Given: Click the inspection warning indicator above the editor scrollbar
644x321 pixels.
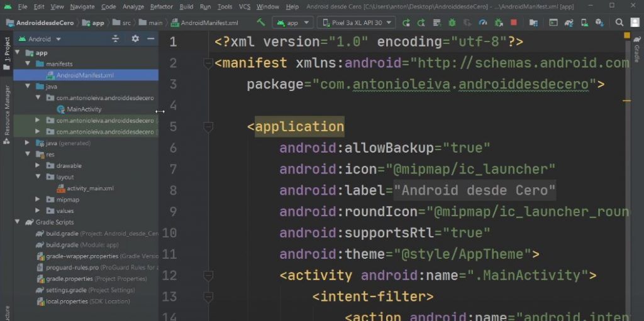Looking at the screenshot, I should [x=627, y=36].
